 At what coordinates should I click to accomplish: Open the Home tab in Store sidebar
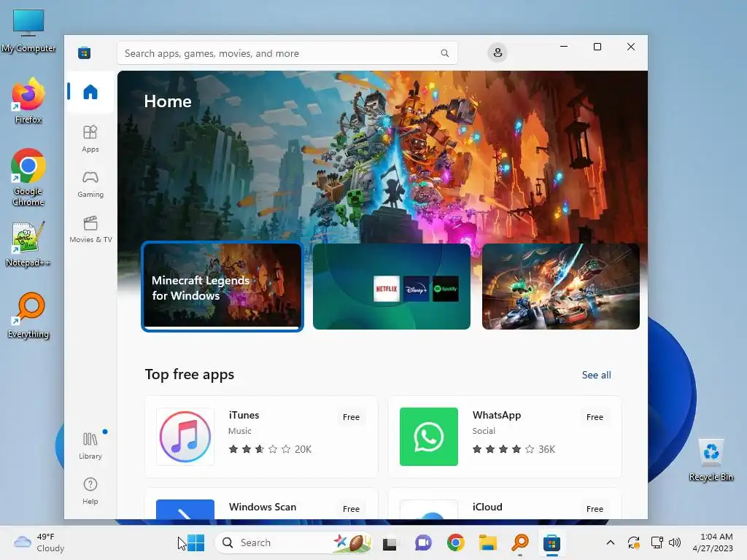click(90, 91)
